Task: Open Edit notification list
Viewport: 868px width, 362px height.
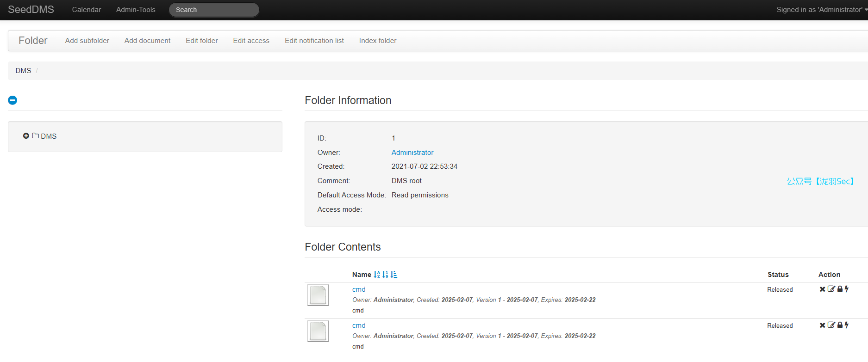Action: pyautogui.click(x=314, y=41)
